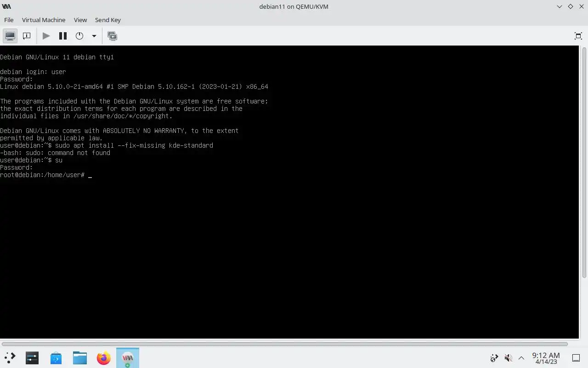This screenshot has width=588, height=368.
Task: Click the show desktop button
Action: tap(576, 358)
